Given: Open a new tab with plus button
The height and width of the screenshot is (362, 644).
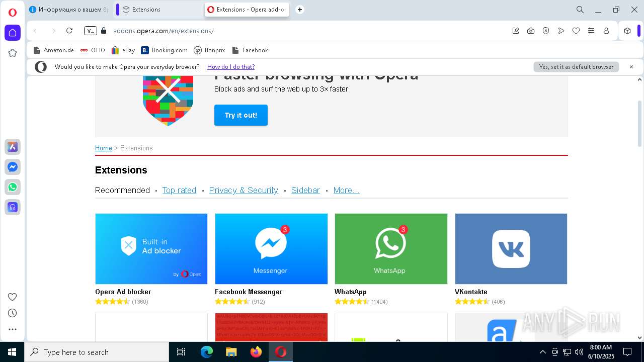Looking at the screenshot, I should click(x=300, y=10).
